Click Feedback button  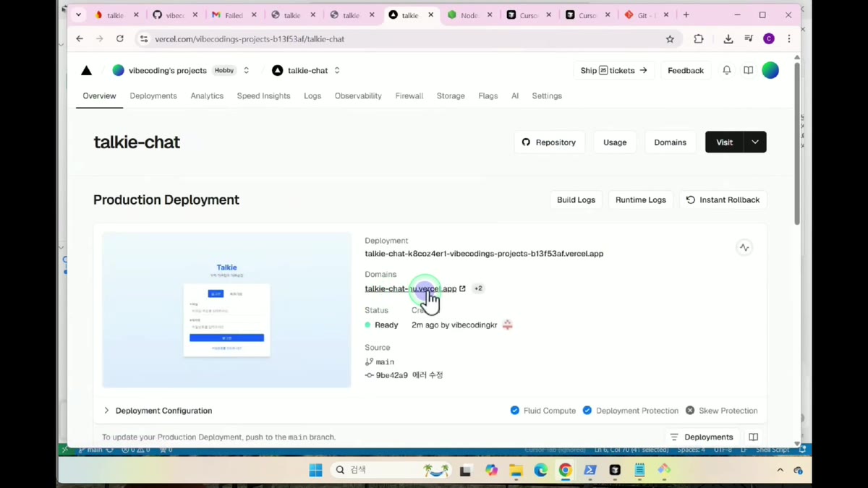click(x=686, y=70)
